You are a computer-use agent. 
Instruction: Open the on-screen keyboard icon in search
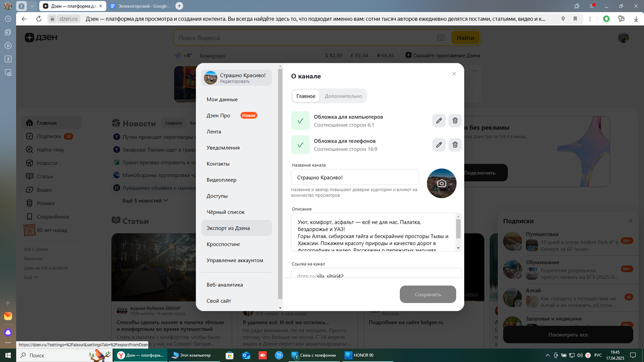[442, 38]
